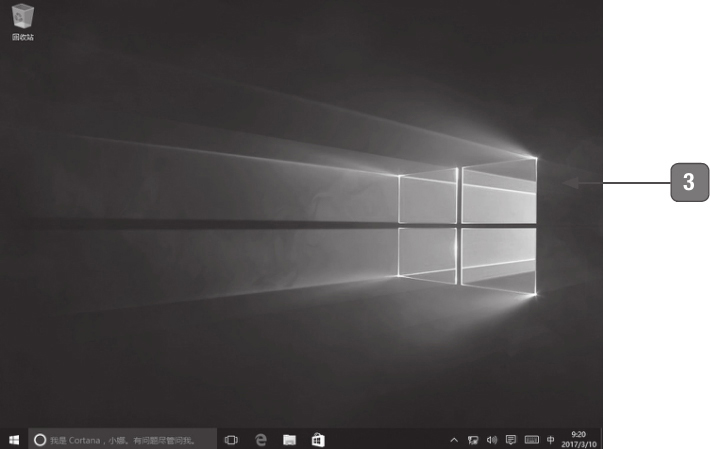Click the Cortana circle icon

pos(40,439)
